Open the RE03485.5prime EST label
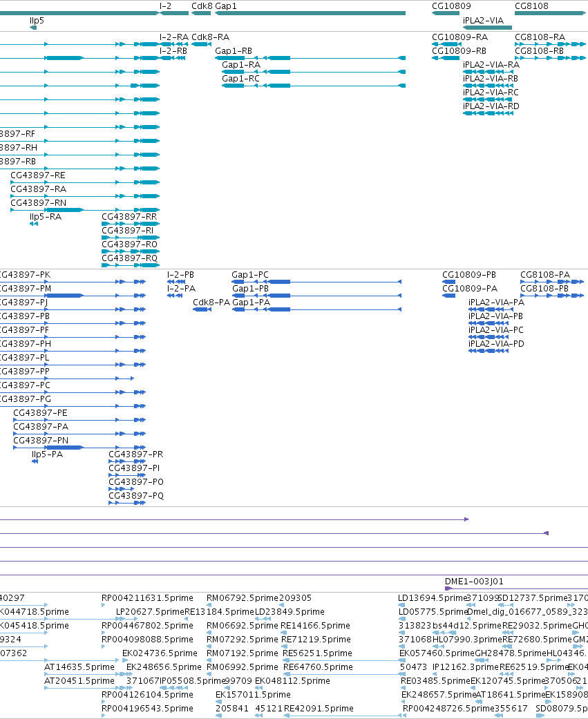Image resolution: width=588 pixels, height=719 pixels. 435,680
